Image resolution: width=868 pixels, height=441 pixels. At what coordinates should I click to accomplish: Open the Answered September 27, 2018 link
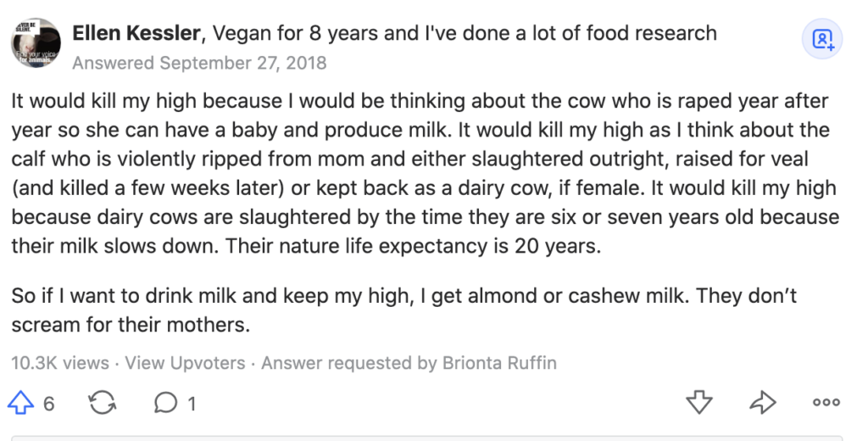199,63
